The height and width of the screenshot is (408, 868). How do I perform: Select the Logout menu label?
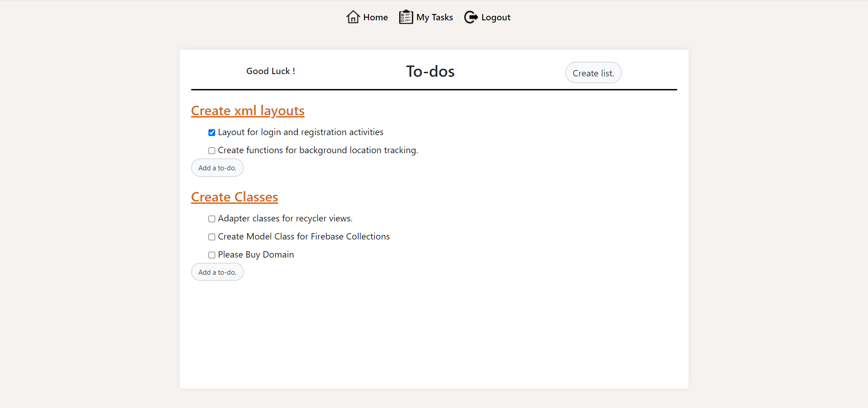coord(495,17)
